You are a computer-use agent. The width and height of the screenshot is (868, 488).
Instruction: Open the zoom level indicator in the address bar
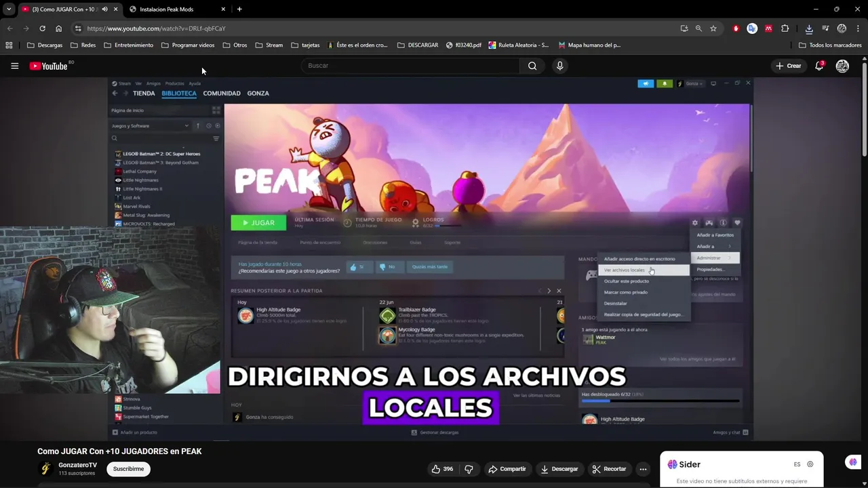698,28
